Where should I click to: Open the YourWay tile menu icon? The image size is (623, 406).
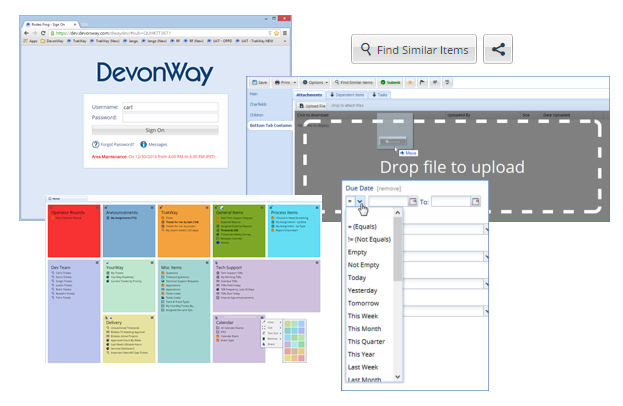152,263
